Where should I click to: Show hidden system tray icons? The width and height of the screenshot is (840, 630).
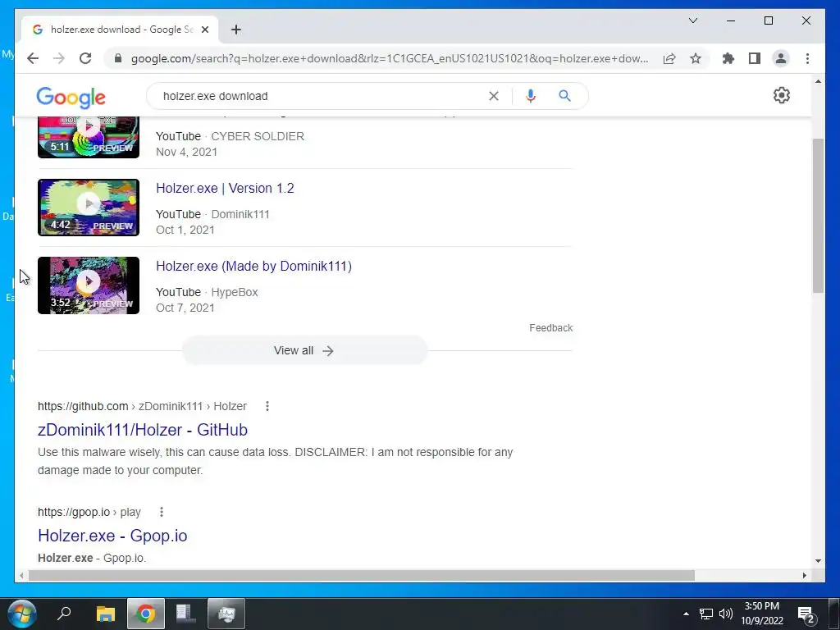pyautogui.click(x=686, y=614)
